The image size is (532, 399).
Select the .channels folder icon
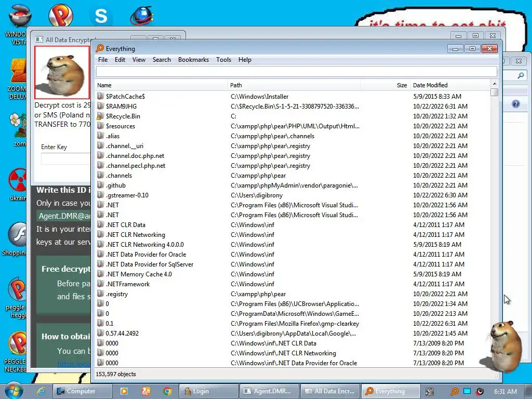tap(100, 175)
